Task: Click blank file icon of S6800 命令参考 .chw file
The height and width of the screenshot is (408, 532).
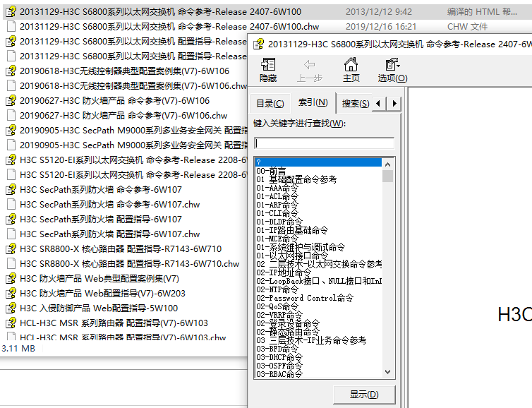Action: [x=11, y=27]
